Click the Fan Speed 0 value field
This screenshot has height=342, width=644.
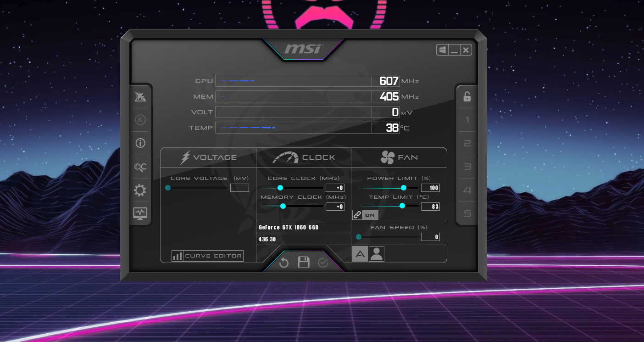point(430,237)
